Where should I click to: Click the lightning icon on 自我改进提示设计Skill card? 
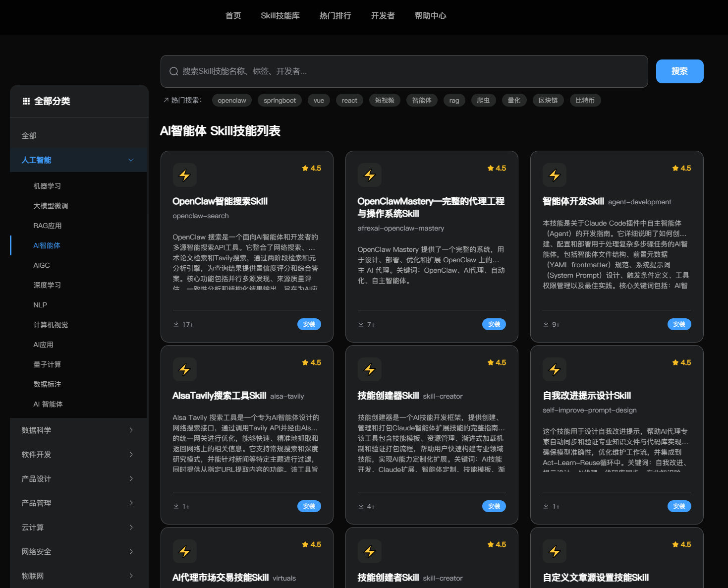[x=554, y=369]
